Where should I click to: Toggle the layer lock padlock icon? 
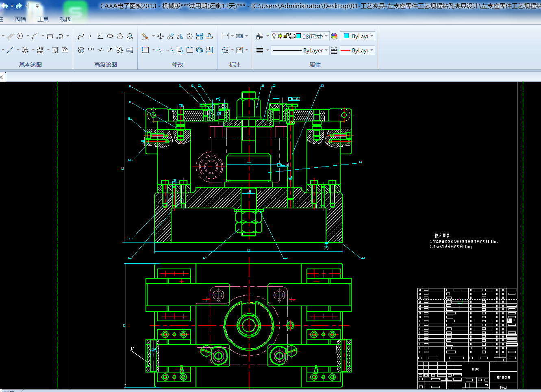(x=286, y=36)
